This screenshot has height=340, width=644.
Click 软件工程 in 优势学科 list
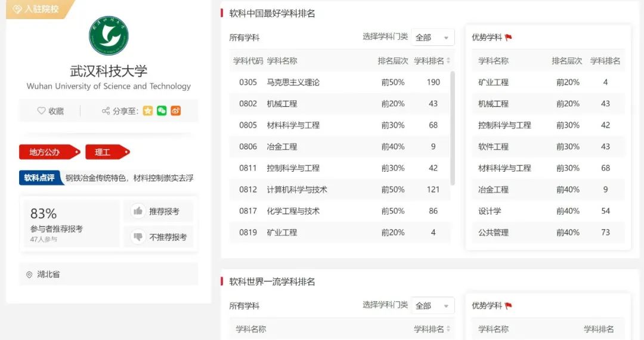(493, 147)
